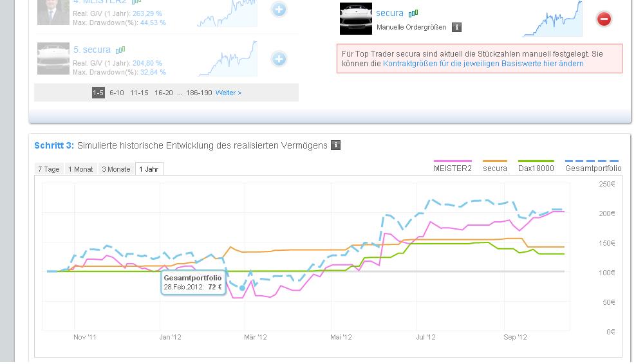Switch chart to 1 Monat tab
The image size is (636, 364).
(x=80, y=169)
